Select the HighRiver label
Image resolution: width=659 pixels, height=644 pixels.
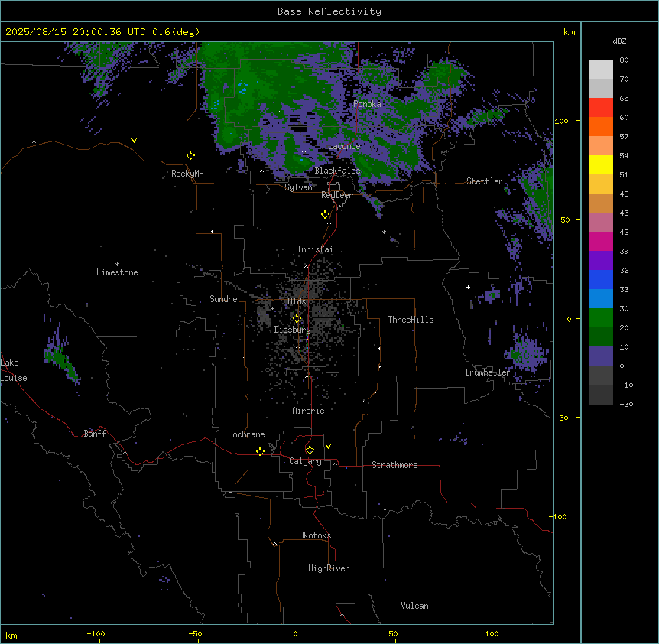(x=329, y=568)
